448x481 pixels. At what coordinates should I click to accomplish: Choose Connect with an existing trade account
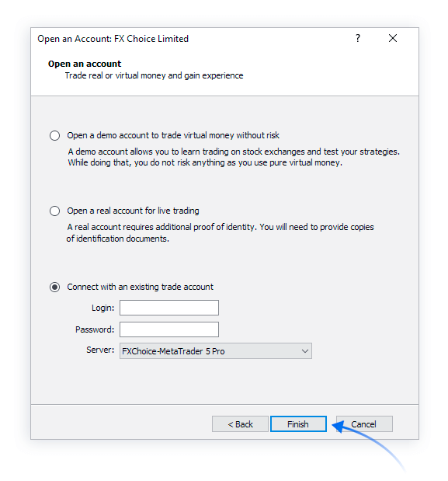click(54, 287)
